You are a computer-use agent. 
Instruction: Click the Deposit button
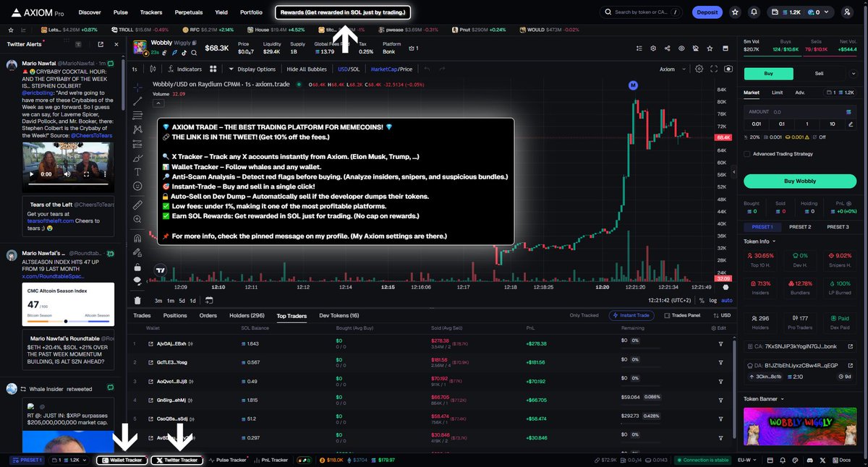pyautogui.click(x=707, y=12)
